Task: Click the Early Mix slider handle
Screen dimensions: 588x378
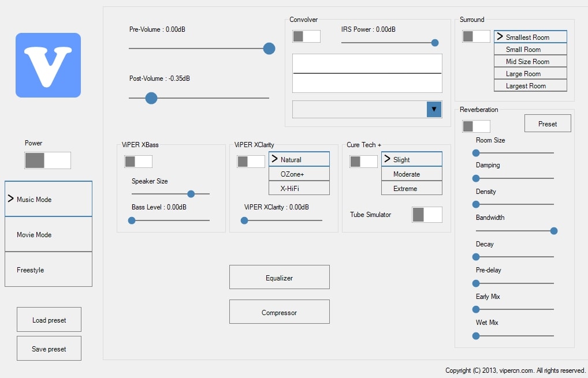Action: click(x=476, y=309)
